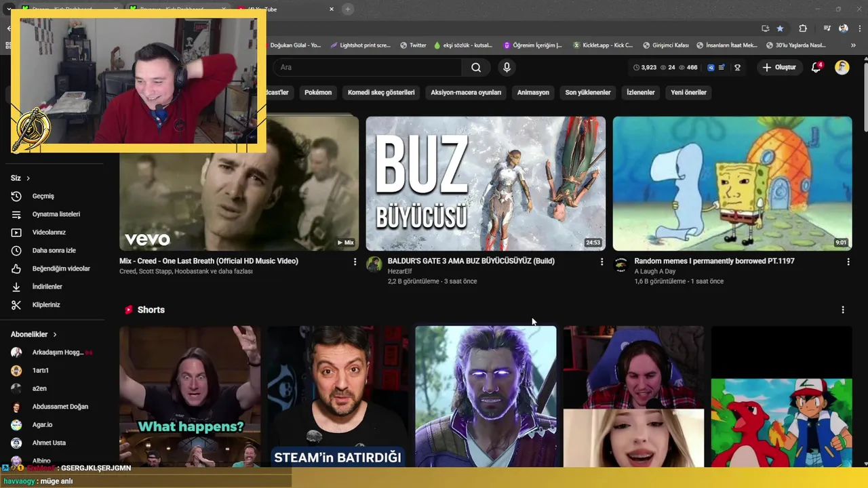This screenshot has height=488, width=868.
Task: Open the Oluştur create dropdown
Action: coord(779,67)
